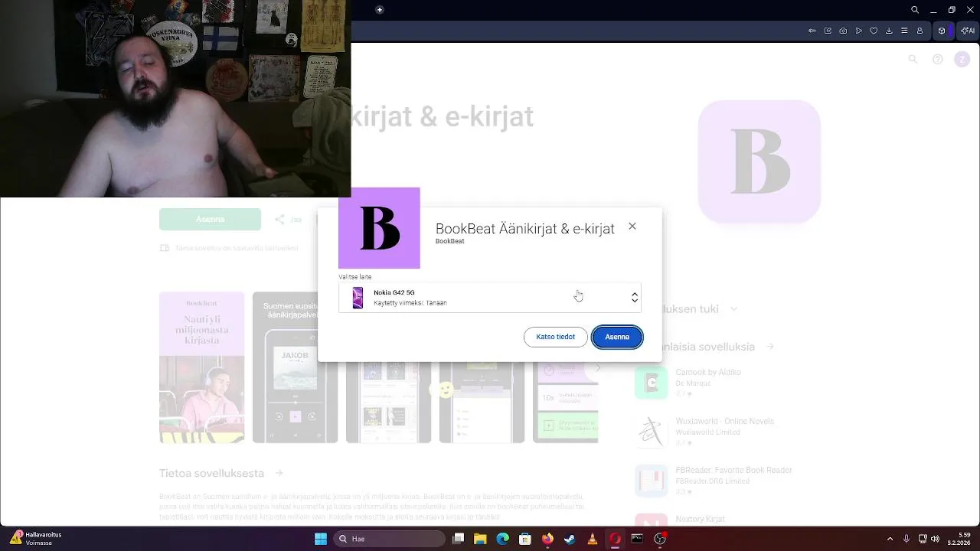The width and height of the screenshot is (980, 551).
Task: Click the share Jaa icon on page
Action: (x=279, y=219)
